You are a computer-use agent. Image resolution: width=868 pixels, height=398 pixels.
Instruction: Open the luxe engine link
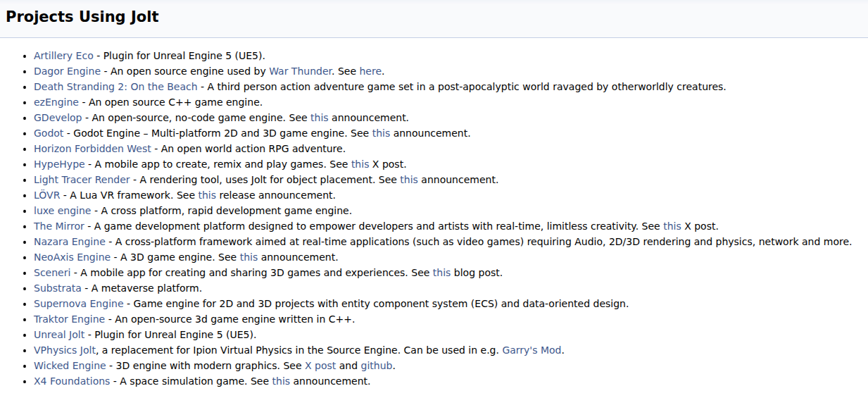(x=62, y=211)
